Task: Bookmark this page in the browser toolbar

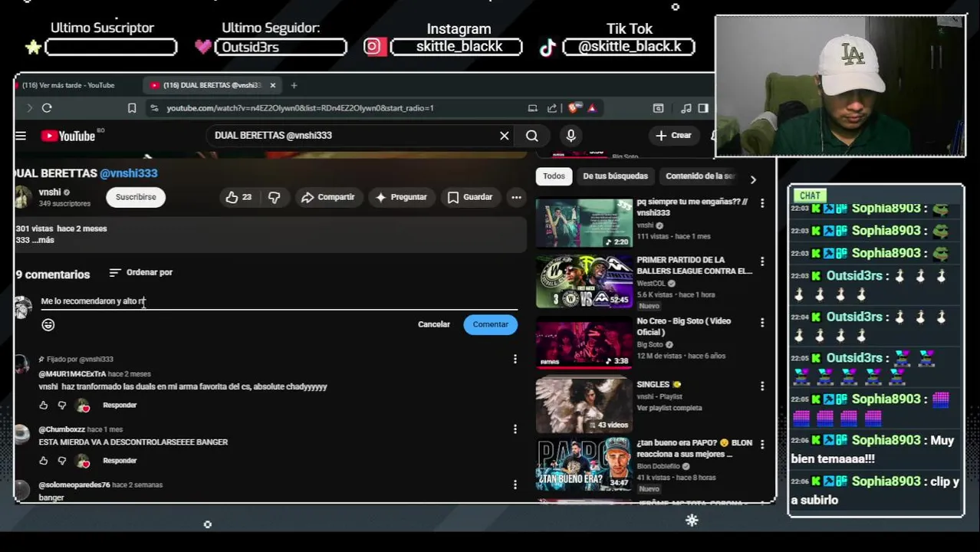Action: (x=132, y=108)
